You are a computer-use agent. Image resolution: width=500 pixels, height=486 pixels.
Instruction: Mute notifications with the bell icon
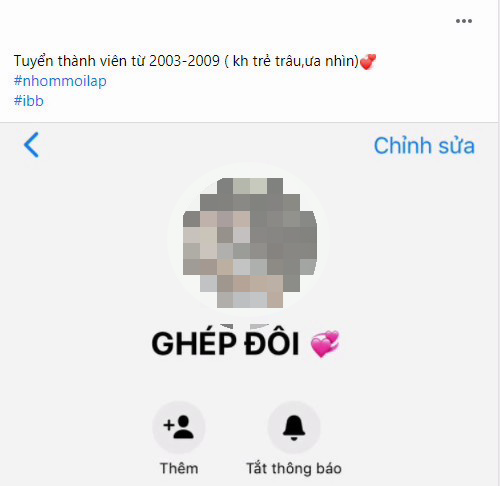pyautogui.click(x=294, y=427)
